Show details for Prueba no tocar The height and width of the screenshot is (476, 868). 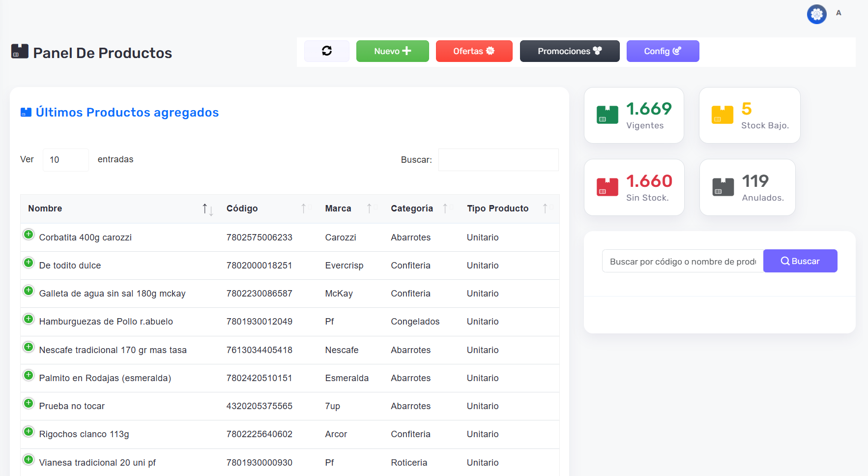click(x=29, y=403)
